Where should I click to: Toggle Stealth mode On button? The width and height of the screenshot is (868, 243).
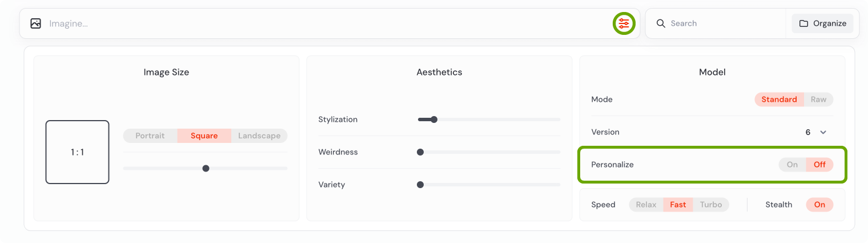pos(819,205)
